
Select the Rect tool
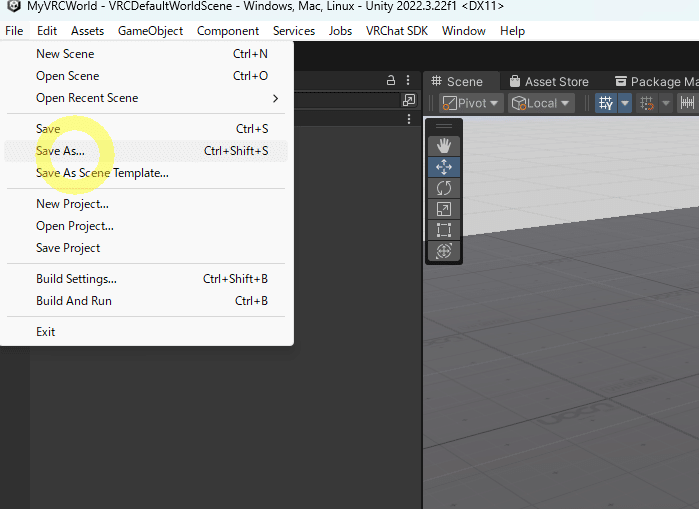pos(444,230)
